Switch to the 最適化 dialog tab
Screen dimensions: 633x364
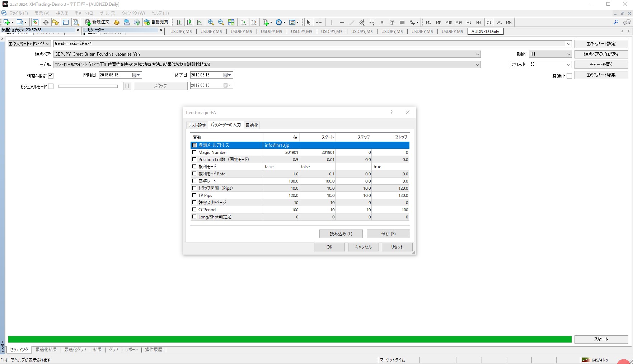tap(252, 125)
